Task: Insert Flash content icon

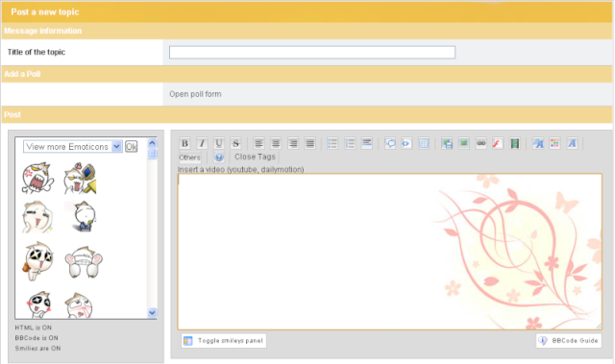Action: click(x=498, y=143)
